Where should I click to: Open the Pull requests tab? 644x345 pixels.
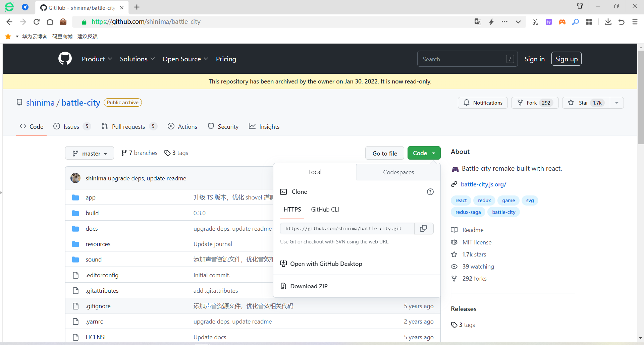tap(129, 126)
